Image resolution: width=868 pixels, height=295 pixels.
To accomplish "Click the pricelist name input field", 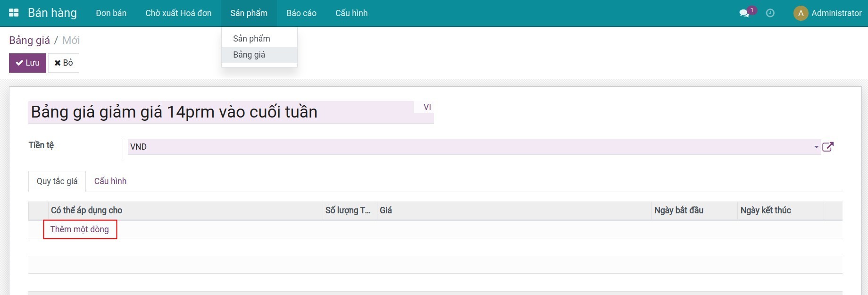I will point(219,112).
